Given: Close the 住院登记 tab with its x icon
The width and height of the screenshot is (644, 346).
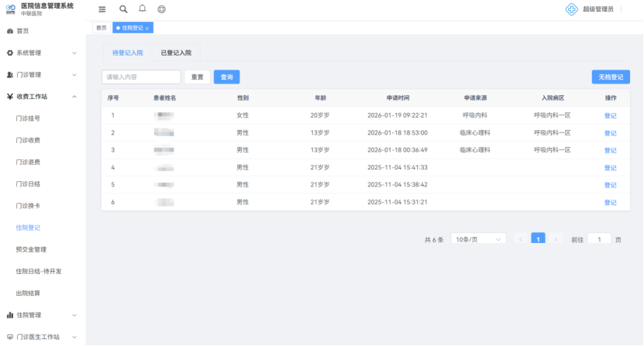Looking at the screenshot, I should tap(147, 28).
